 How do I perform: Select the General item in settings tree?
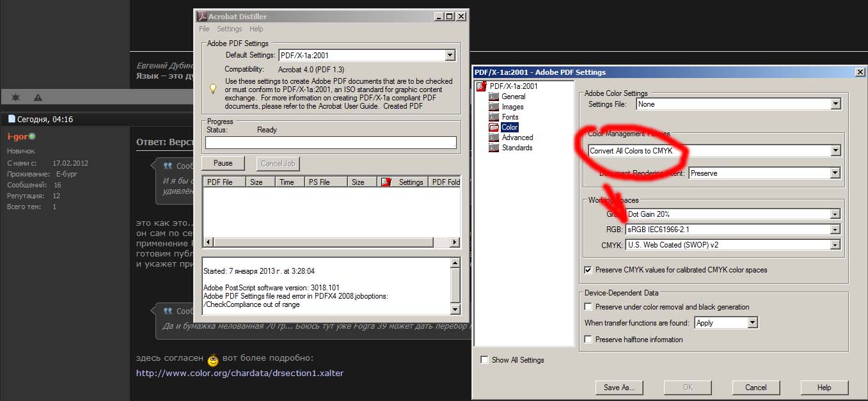[x=513, y=97]
